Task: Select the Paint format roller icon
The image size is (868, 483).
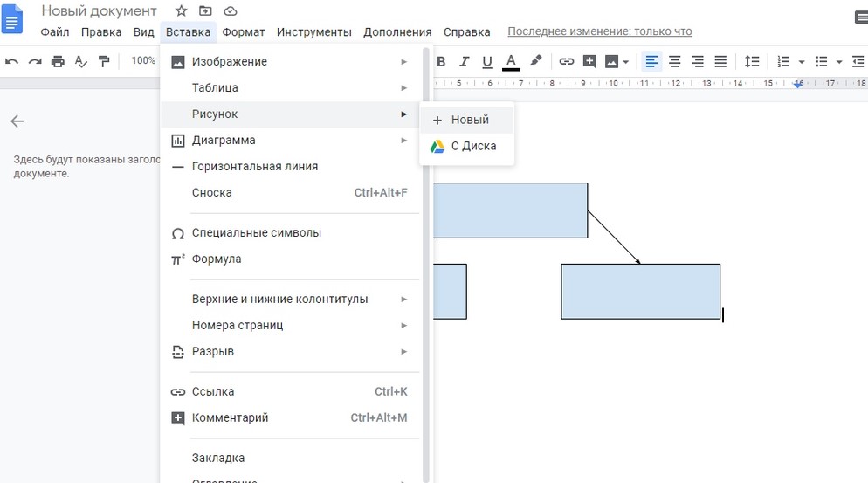Action: (104, 61)
